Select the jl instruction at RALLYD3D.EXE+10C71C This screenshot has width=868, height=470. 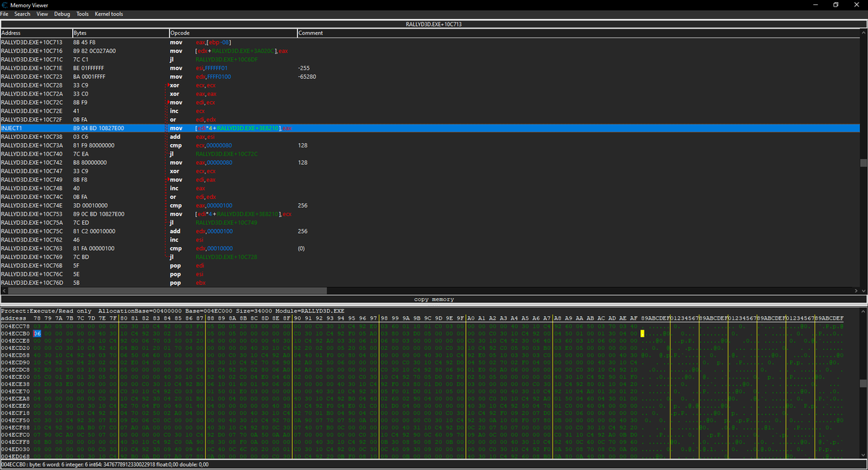coord(430,59)
